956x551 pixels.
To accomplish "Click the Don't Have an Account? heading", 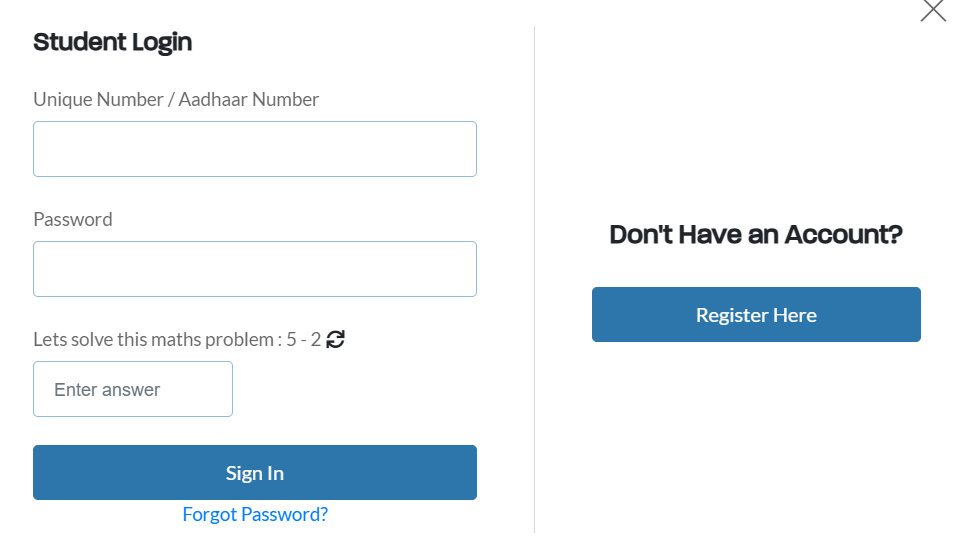I will (756, 235).
